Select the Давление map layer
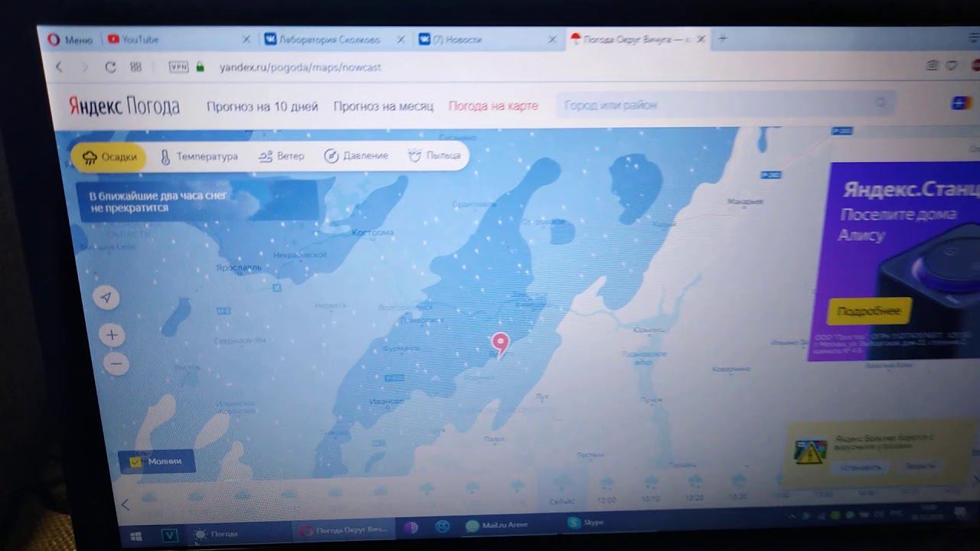Screen dimensions: 980x551 pyautogui.click(x=356, y=156)
